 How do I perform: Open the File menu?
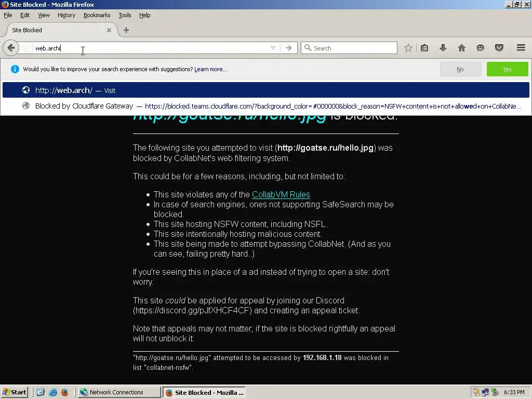8,15
